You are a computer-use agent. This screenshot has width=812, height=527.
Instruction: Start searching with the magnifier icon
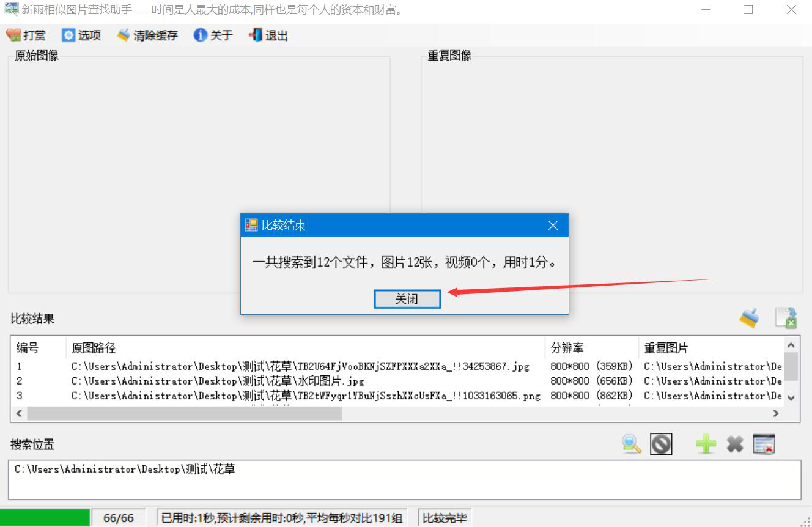[x=631, y=444]
